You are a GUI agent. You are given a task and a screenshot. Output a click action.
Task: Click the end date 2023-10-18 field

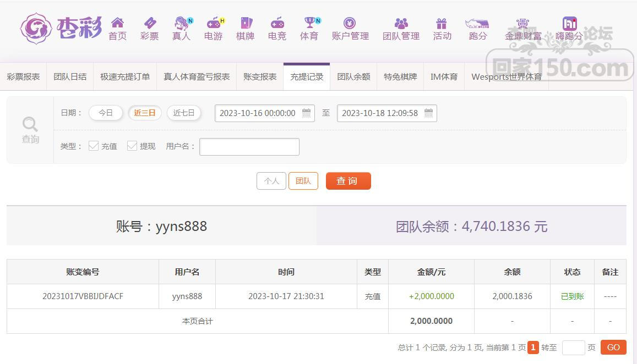[x=387, y=113]
